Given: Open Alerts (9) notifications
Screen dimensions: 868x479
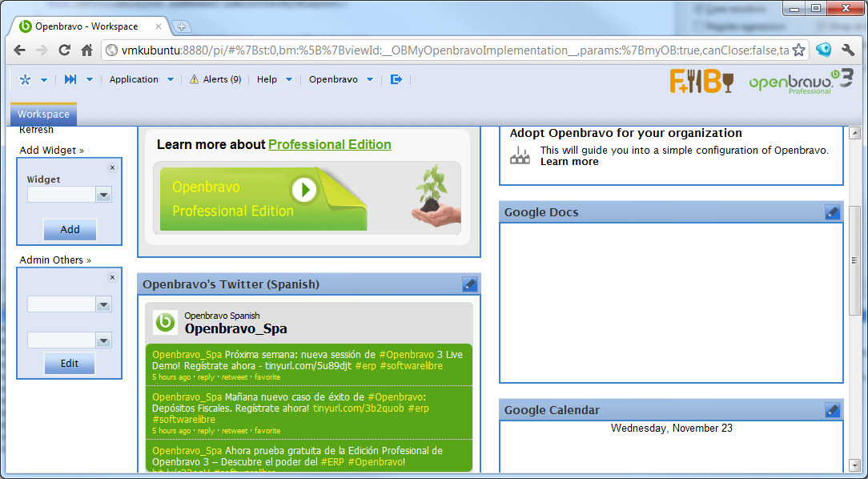Looking at the screenshot, I should [215, 79].
